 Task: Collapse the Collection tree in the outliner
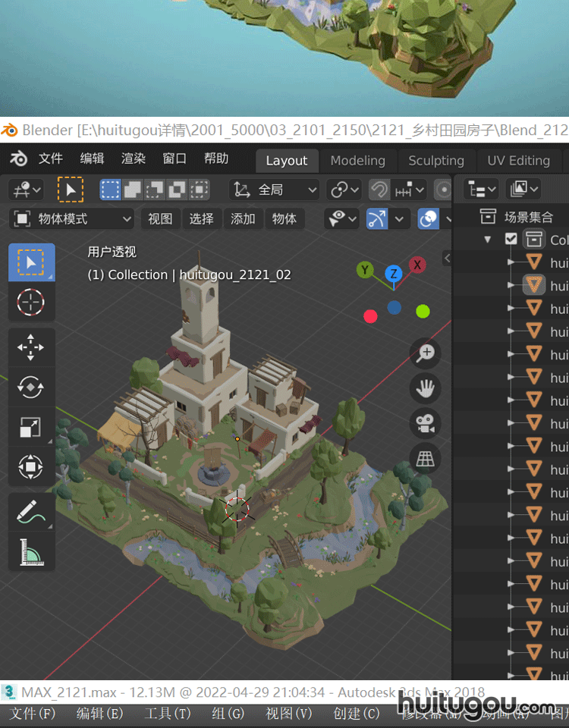[487, 239]
